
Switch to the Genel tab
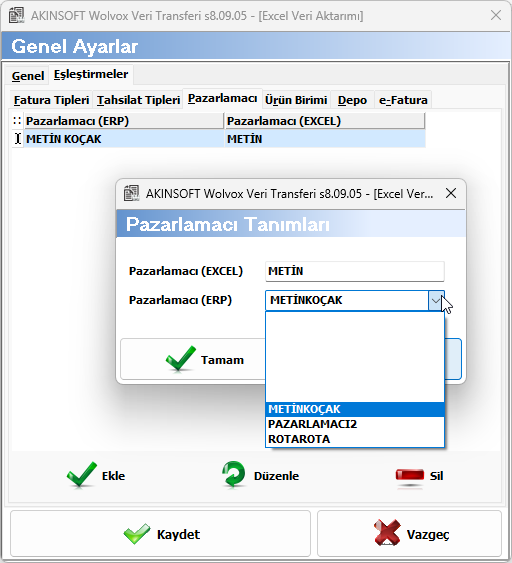[28, 76]
